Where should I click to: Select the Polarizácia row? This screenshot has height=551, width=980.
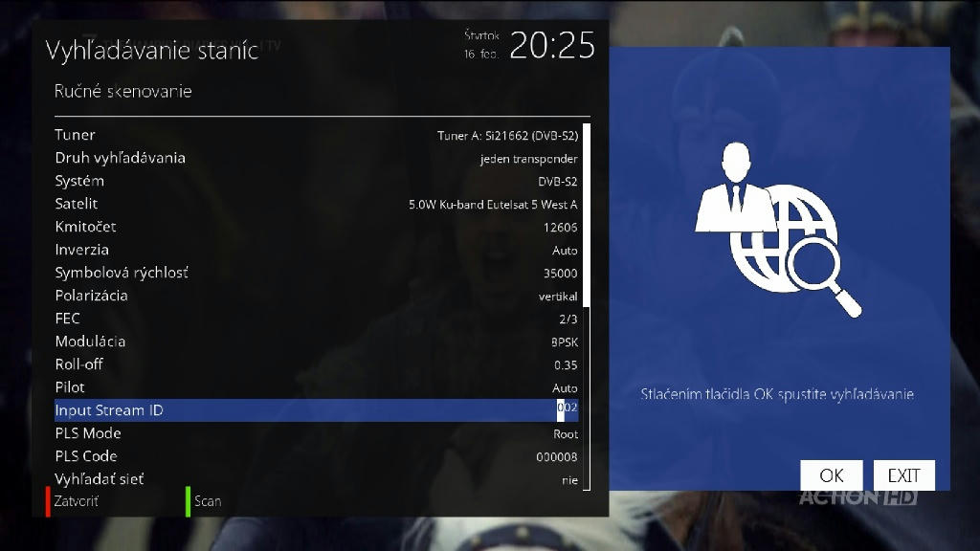pyautogui.click(x=316, y=297)
